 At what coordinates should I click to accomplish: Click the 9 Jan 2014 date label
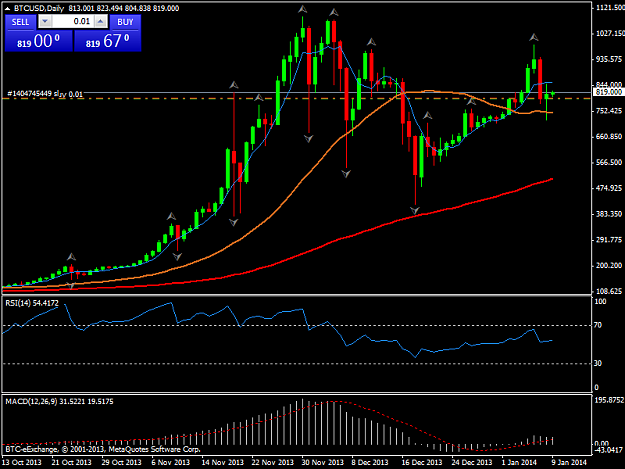(x=569, y=462)
